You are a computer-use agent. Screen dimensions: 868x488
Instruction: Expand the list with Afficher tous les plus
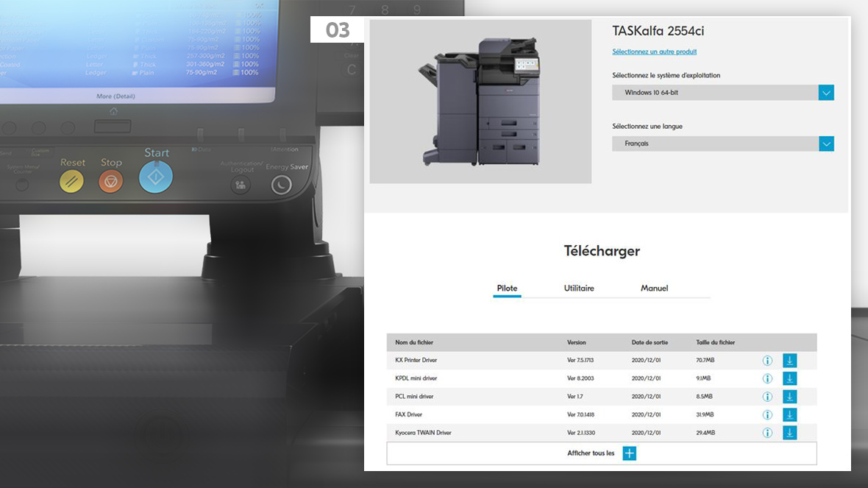(x=629, y=453)
